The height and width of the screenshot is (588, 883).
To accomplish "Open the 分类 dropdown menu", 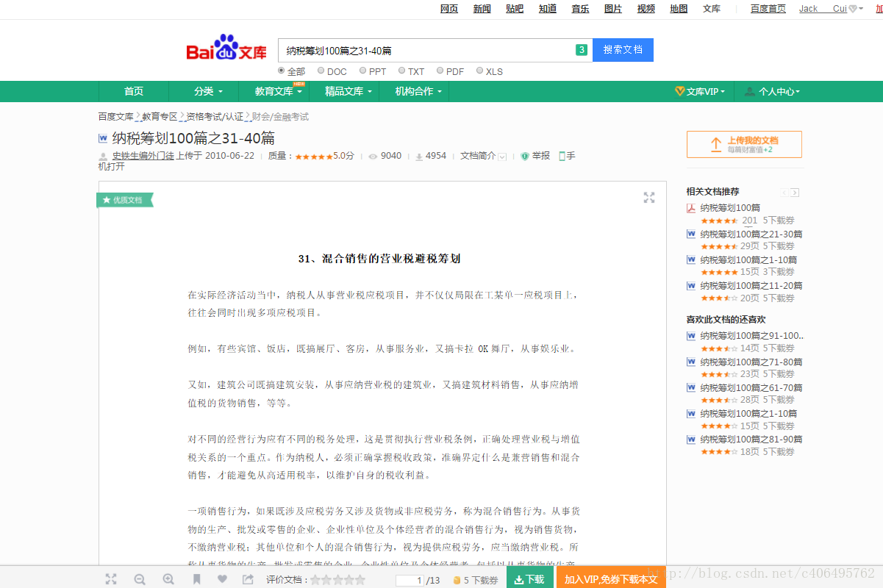I will click(207, 91).
